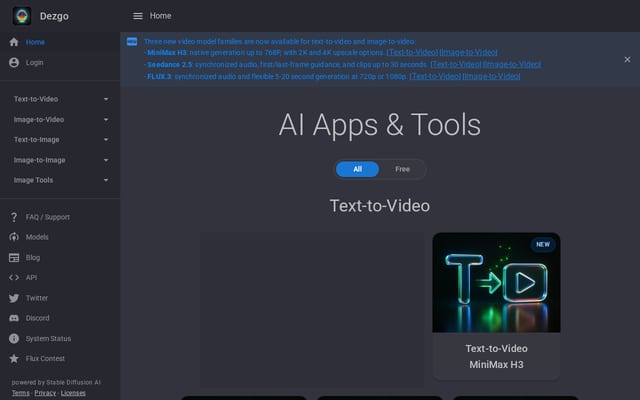Image resolution: width=640 pixels, height=400 pixels.
Task: Open the API menu item
Action: pos(31,278)
